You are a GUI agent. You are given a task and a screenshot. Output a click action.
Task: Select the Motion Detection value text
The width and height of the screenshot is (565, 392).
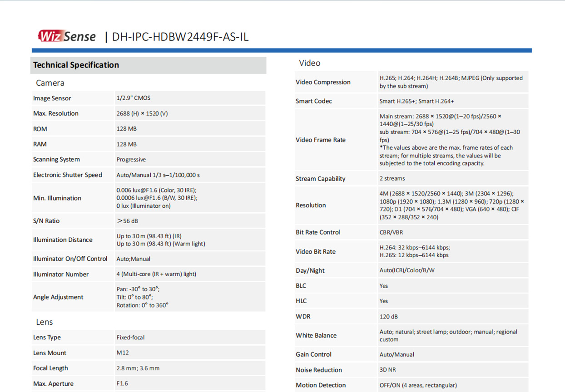pyautogui.click(x=418, y=385)
